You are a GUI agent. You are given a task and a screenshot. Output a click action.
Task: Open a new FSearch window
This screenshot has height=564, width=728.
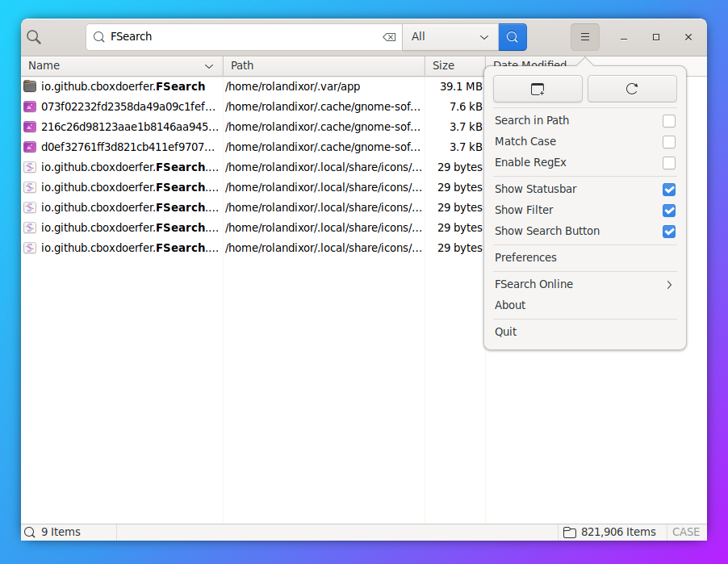[537, 89]
